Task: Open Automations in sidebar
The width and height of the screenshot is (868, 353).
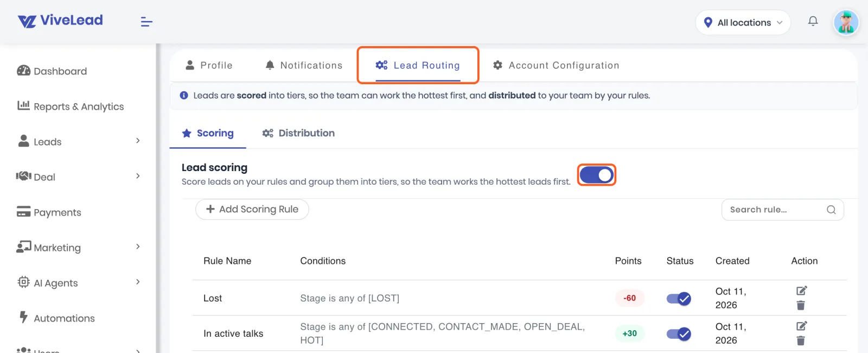Action: click(56, 318)
